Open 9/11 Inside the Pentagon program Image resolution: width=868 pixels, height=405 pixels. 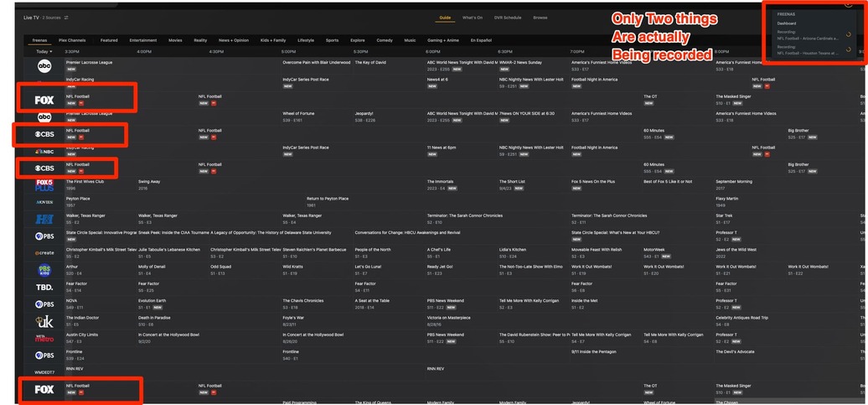click(x=593, y=351)
